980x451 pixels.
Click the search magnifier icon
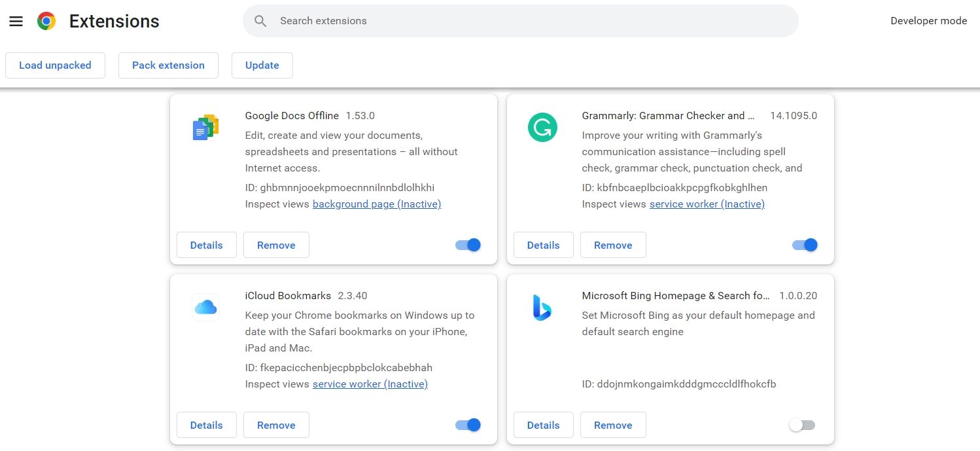[260, 20]
